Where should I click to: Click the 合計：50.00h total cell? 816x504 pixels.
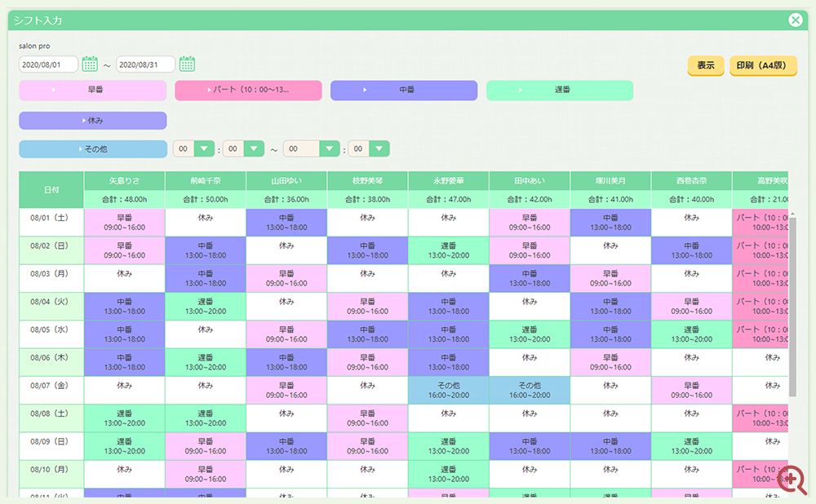[x=206, y=199]
